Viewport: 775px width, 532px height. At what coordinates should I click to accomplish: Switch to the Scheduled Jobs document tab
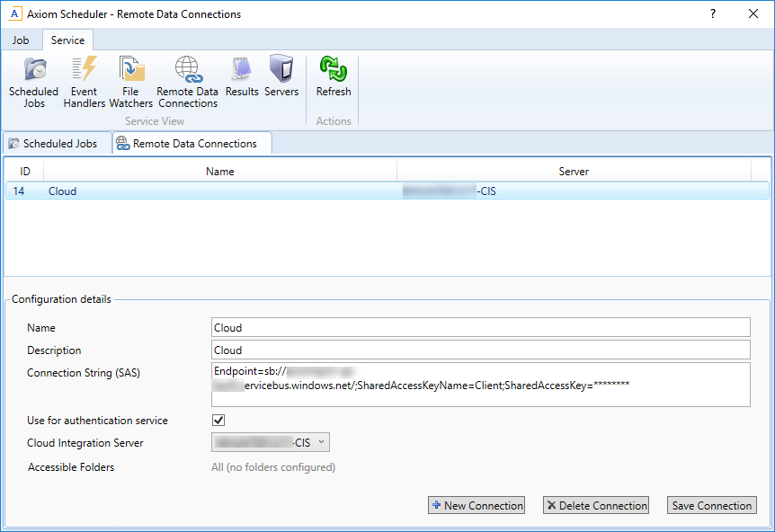click(x=58, y=144)
